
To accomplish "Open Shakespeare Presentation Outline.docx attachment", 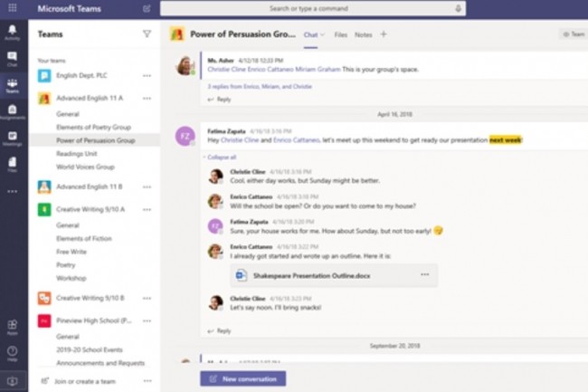I will pyautogui.click(x=334, y=276).
